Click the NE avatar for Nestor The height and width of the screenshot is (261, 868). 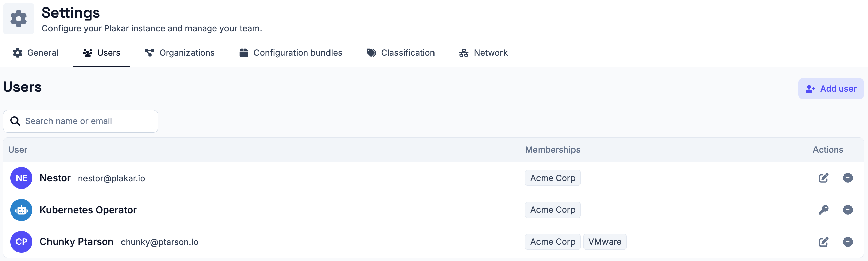[21, 178]
